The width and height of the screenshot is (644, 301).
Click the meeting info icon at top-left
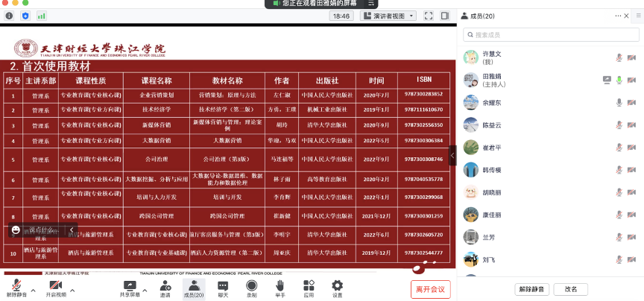pos(10,15)
